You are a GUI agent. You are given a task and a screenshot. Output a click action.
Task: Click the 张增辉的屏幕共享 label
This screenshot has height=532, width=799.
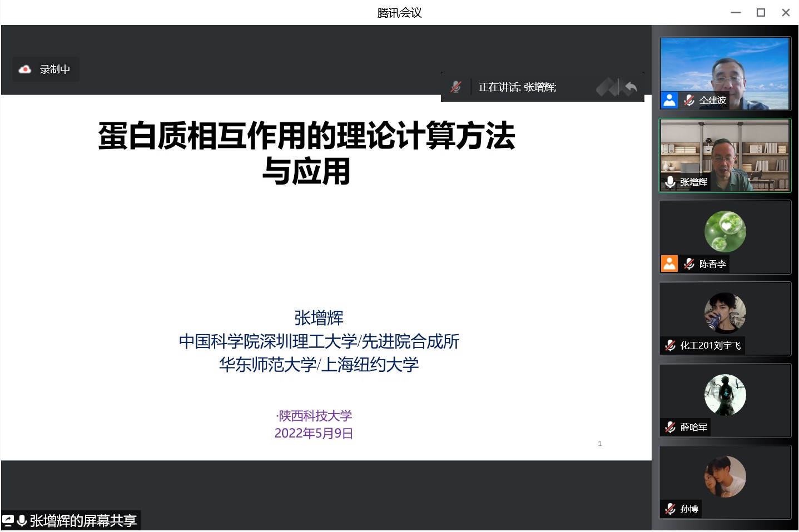[x=83, y=521]
